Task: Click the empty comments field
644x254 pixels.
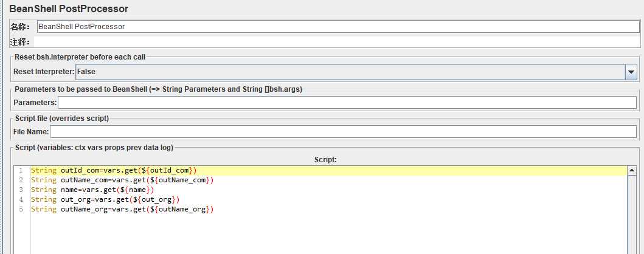Action: [x=336, y=42]
